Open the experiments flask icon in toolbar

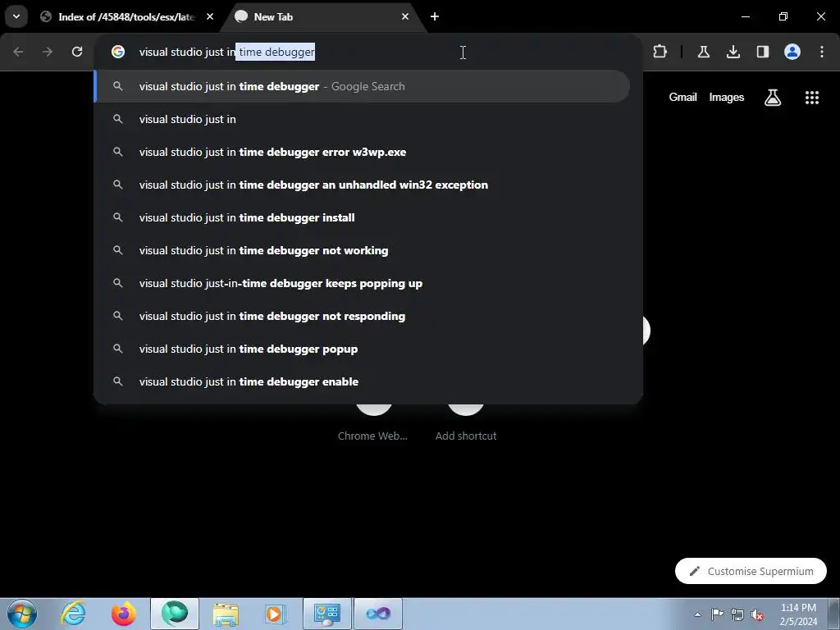click(703, 52)
